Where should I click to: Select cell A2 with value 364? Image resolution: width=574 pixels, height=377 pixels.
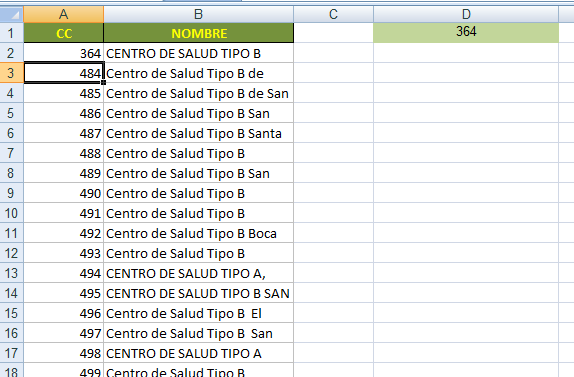[64, 53]
